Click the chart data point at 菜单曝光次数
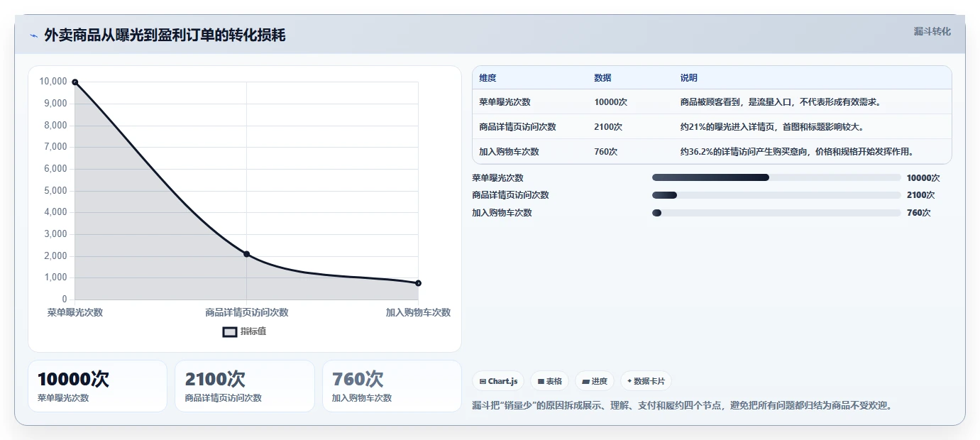 (75, 82)
